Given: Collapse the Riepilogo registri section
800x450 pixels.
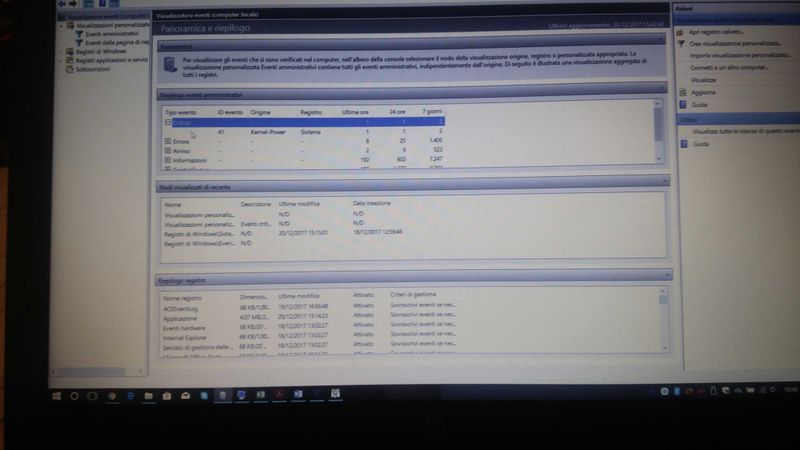Looking at the screenshot, I should coord(667,274).
